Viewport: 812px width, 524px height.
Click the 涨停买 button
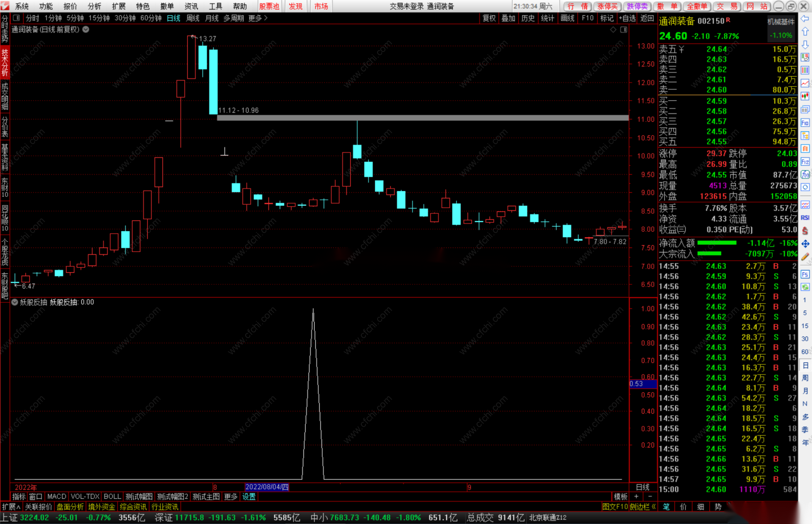(x=607, y=6)
